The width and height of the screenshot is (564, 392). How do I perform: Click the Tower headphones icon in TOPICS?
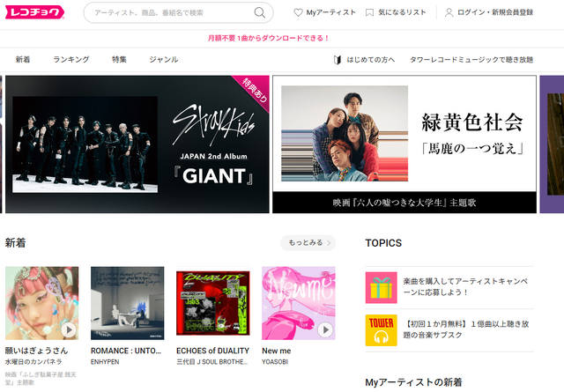(381, 330)
